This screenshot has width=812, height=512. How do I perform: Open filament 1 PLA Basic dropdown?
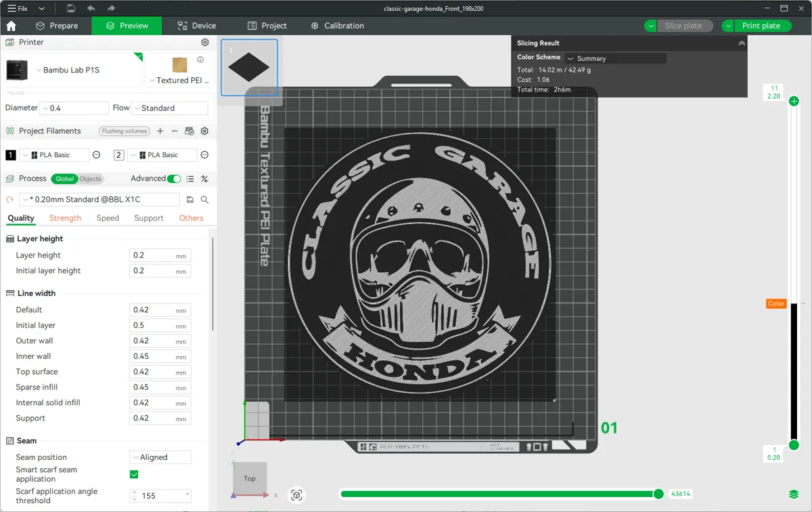54,155
